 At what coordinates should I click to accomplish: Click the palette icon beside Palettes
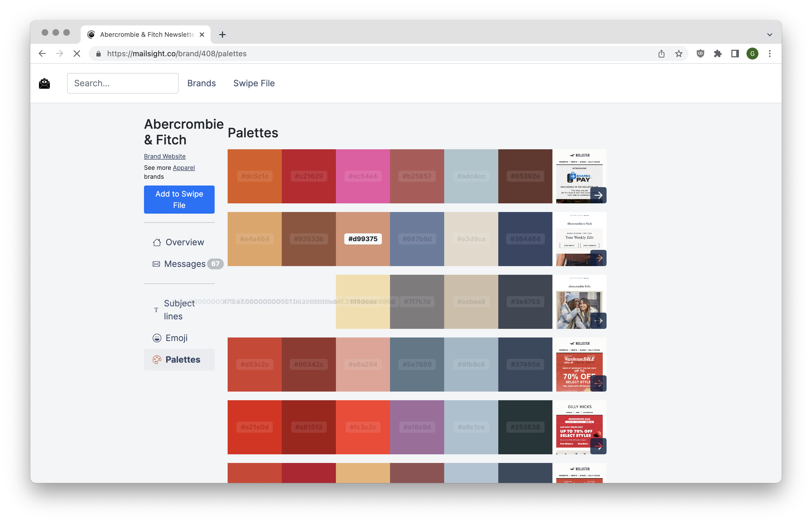click(157, 360)
